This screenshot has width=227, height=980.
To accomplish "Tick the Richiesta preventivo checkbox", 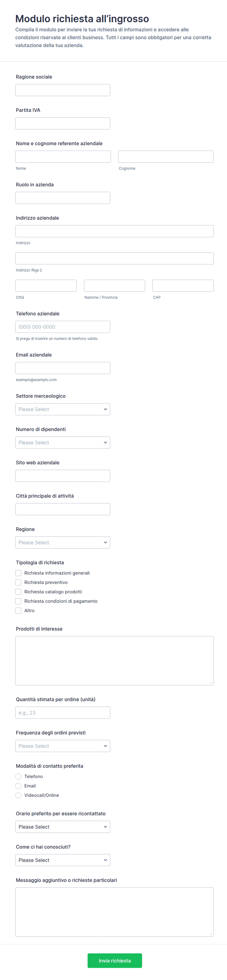I will coord(18,582).
